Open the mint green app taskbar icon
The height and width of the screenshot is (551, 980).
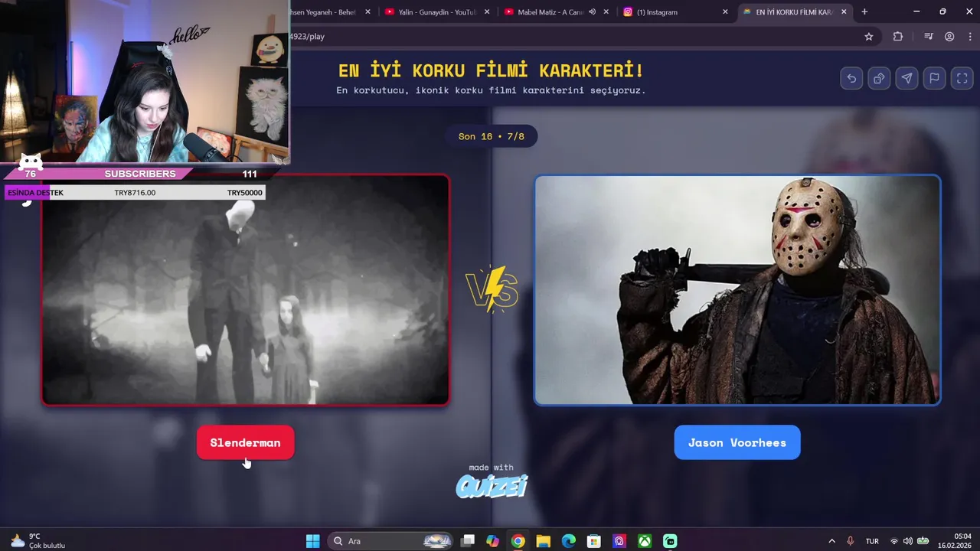tap(670, 541)
